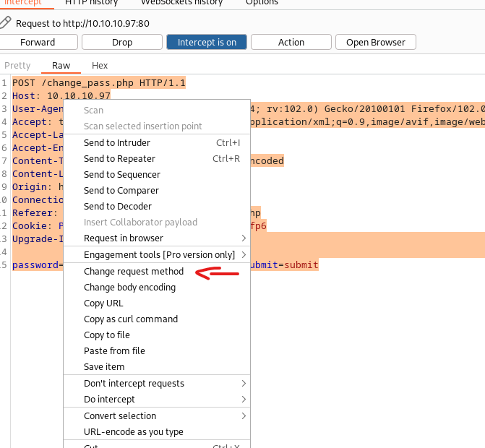Click the 'Do intercept' menu entry
Viewport: 485px width, 448px height.
[x=157, y=399]
